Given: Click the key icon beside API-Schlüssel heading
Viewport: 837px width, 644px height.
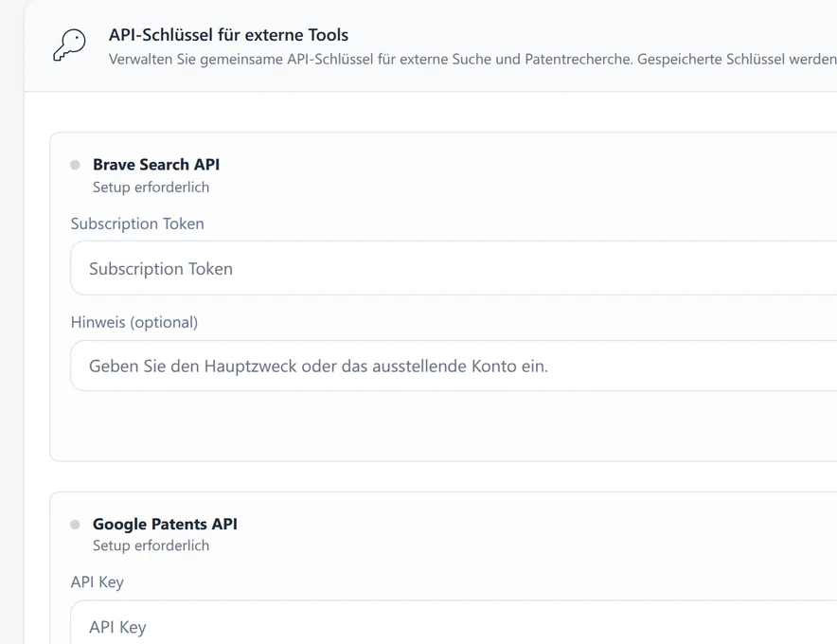Looking at the screenshot, I should coord(69,45).
